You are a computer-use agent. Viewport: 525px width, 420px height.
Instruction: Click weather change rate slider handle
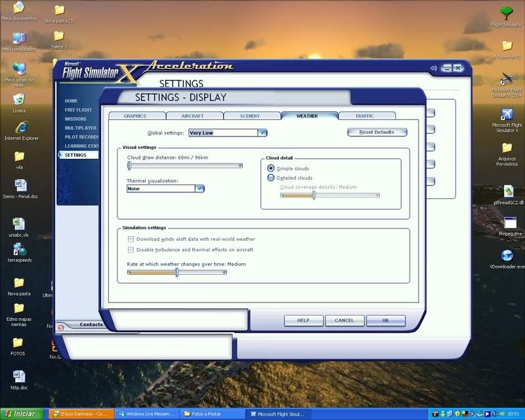coord(177,272)
